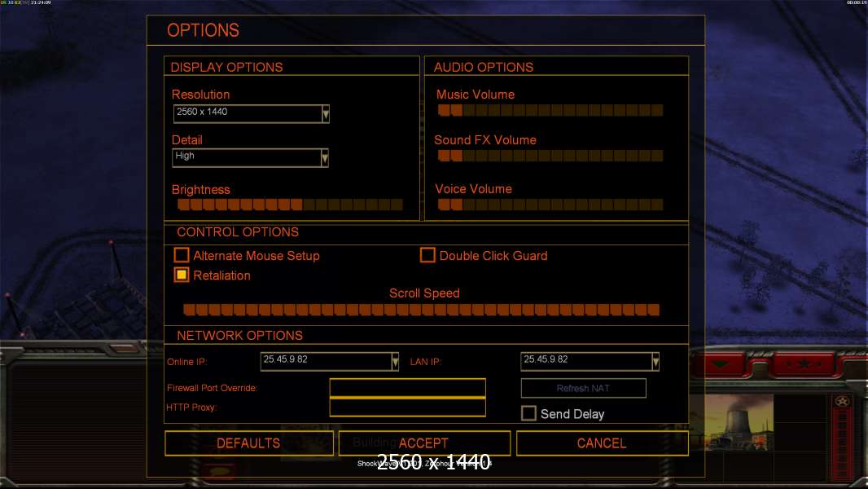This screenshot has height=489, width=868.
Task: Dismiss the options with CANCEL
Action: (x=603, y=443)
